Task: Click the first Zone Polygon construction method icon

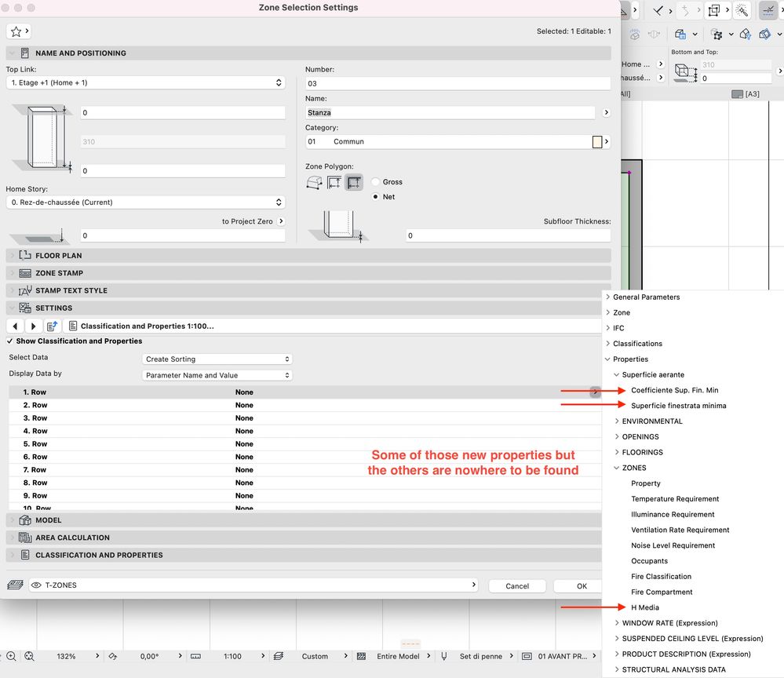Action: tap(314, 183)
